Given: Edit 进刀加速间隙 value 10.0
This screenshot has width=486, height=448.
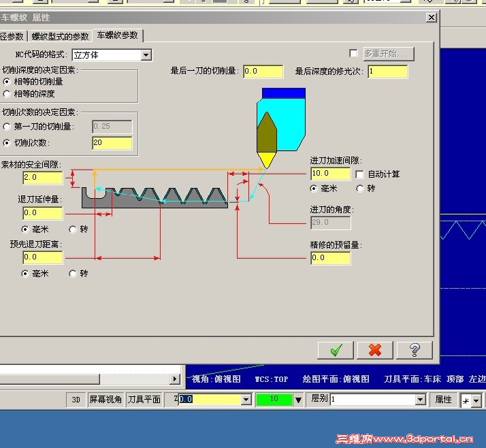Looking at the screenshot, I should (x=331, y=174).
